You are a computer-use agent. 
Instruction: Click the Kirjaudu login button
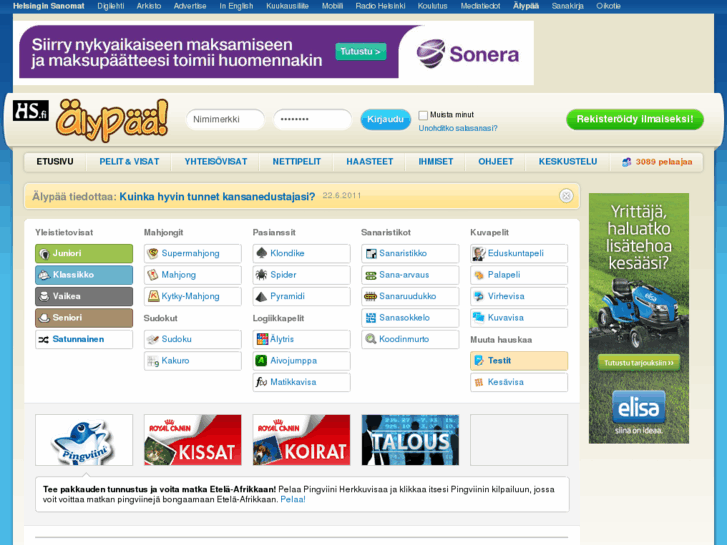385,119
